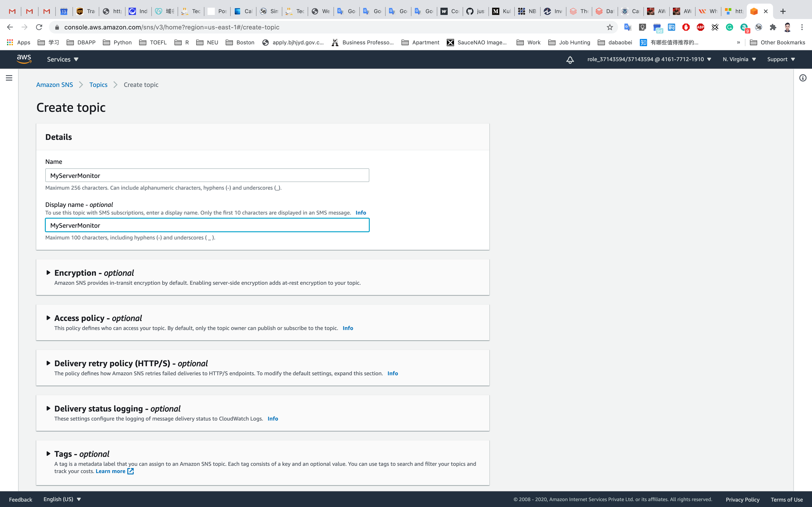This screenshot has width=812, height=507.
Task: Click the browser reload icon
Action: (x=39, y=27)
